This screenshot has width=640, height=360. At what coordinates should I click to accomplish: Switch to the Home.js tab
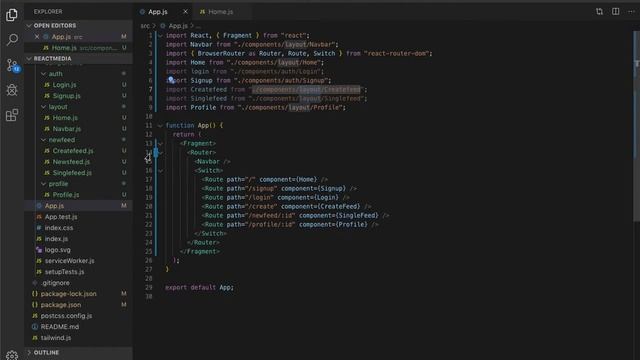[x=220, y=12]
